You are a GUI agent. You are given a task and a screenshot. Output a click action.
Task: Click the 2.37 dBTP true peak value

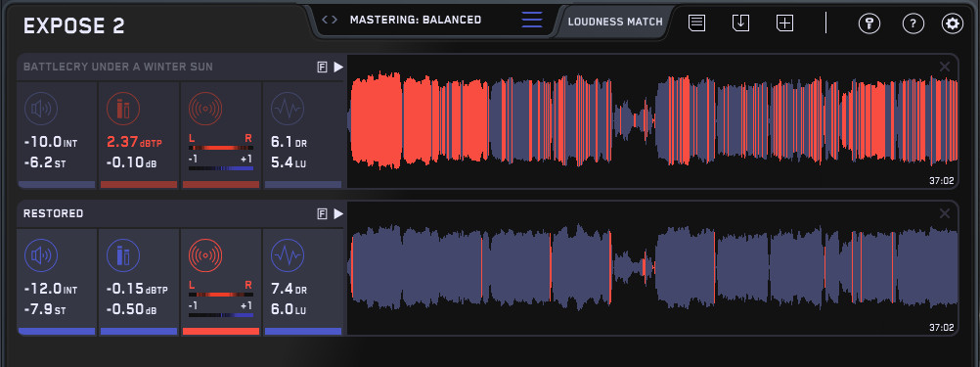[134, 143]
